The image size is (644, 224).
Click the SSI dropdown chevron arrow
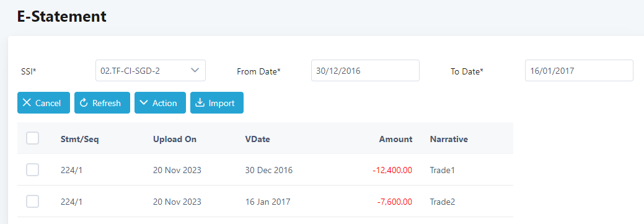[x=195, y=70]
